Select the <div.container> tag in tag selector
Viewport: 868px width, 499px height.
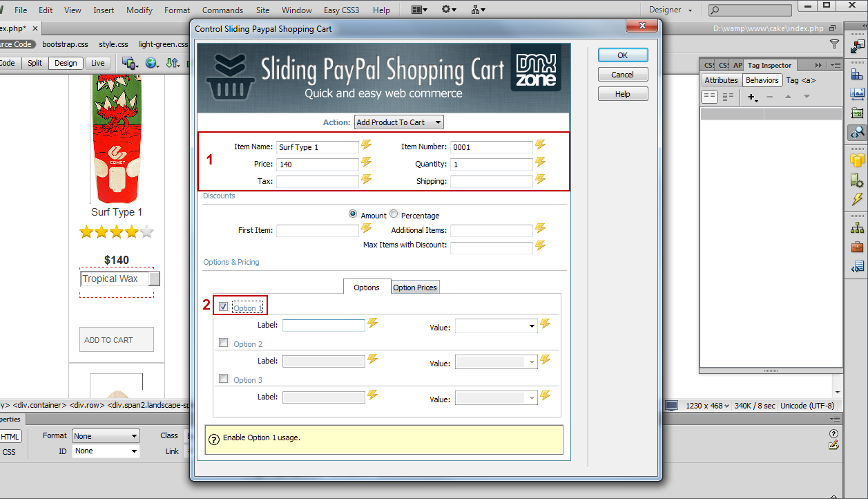point(38,405)
